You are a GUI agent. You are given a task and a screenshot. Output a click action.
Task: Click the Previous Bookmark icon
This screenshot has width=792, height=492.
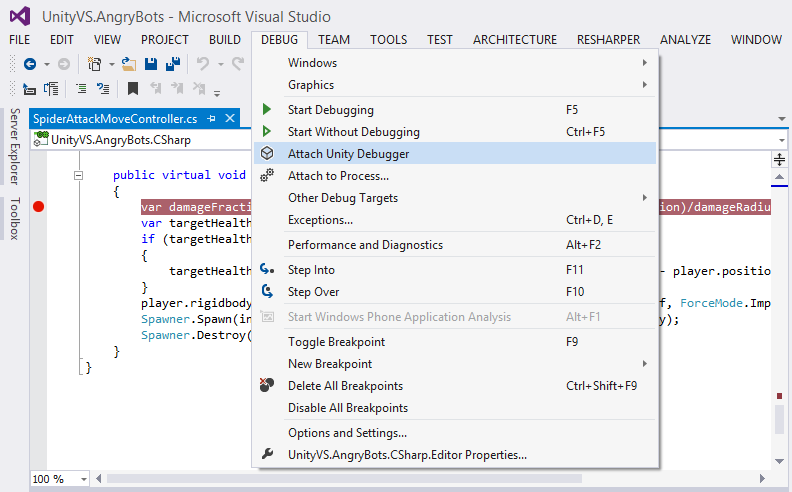point(156,89)
